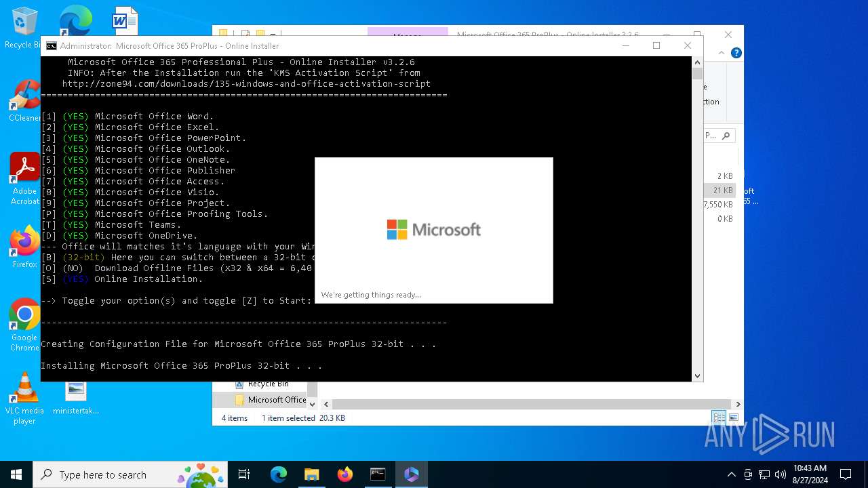Image resolution: width=868 pixels, height=488 pixels.
Task: Select Microsoft Office folder in navigation pane
Action: click(x=271, y=400)
